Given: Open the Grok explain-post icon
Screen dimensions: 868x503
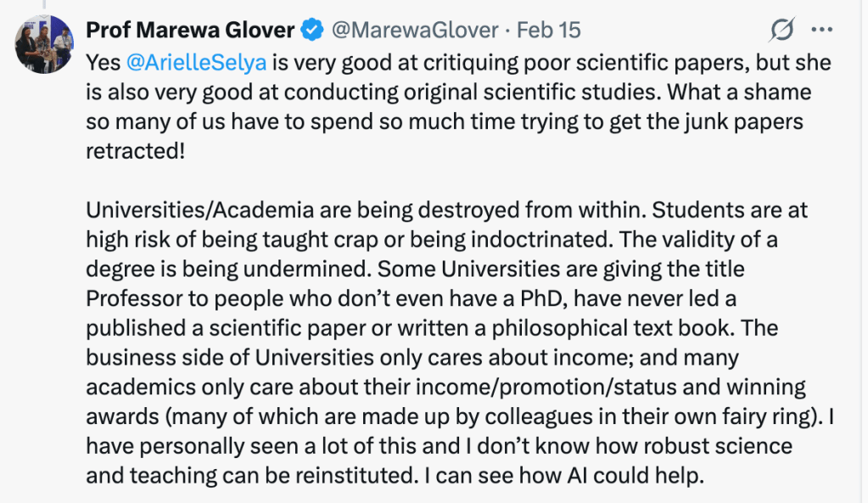Looking at the screenshot, I should point(781,31).
